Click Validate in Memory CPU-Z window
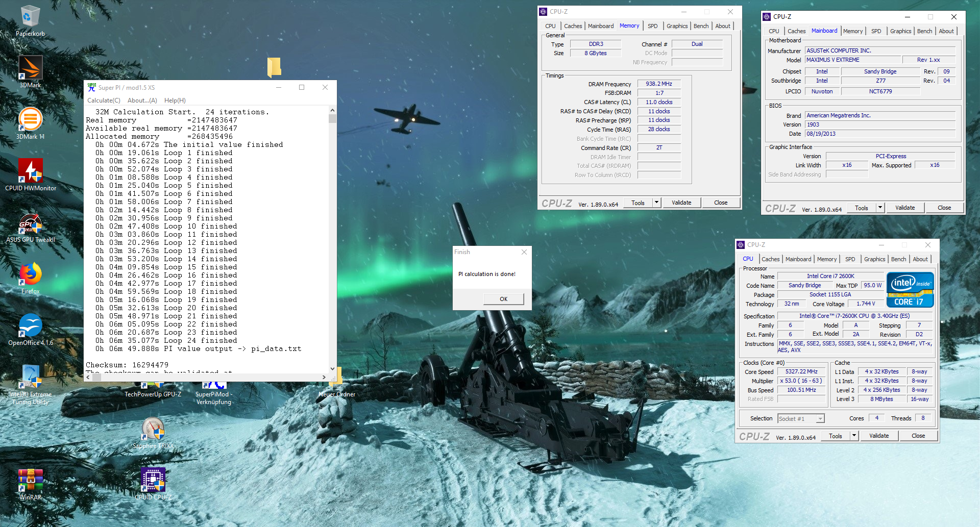 point(681,203)
